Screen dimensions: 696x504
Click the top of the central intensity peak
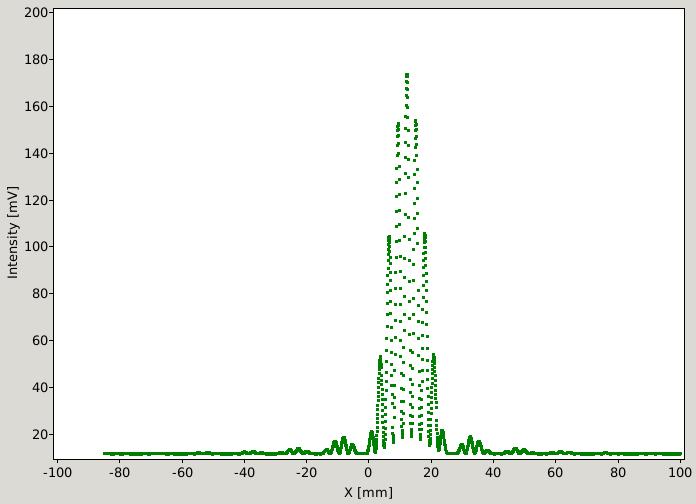(407, 75)
